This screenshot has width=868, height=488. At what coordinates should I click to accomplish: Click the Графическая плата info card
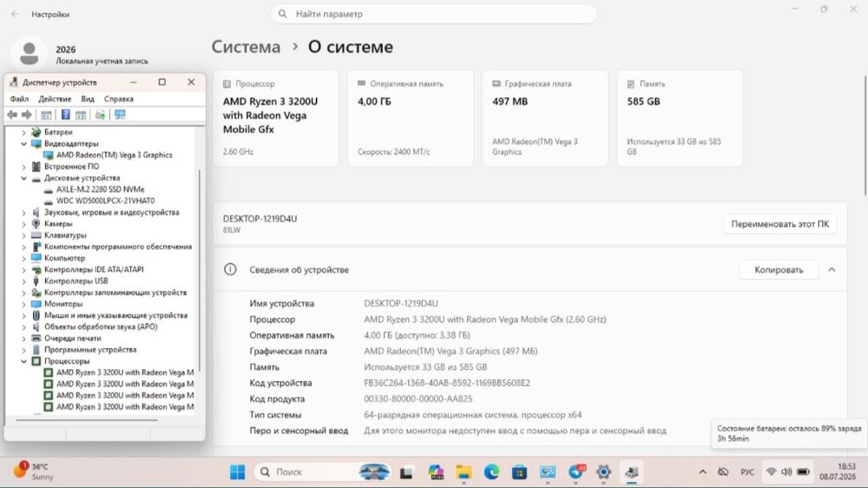click(x=545, y=118)
